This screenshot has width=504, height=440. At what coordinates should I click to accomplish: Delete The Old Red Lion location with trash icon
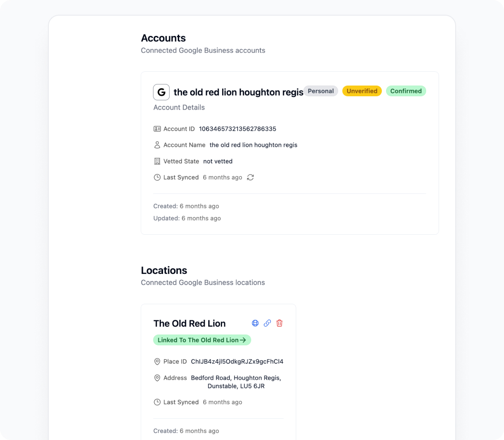coord(279,323)
